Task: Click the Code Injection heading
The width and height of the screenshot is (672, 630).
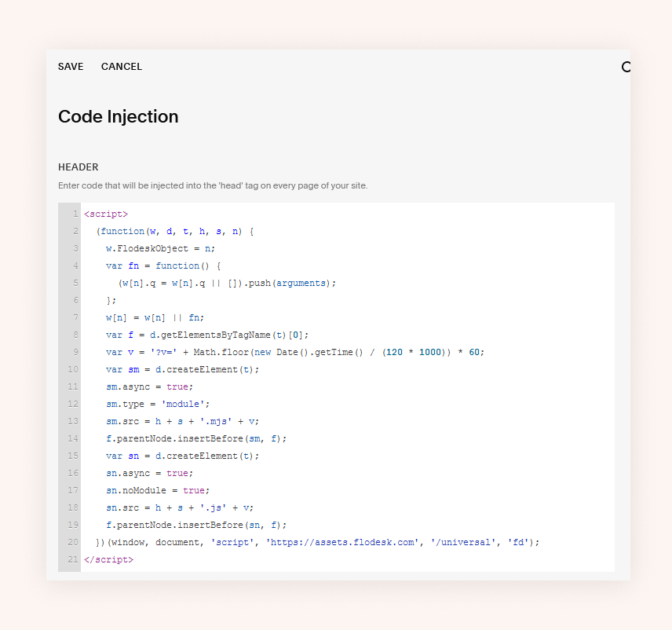Action: point(119,117)
